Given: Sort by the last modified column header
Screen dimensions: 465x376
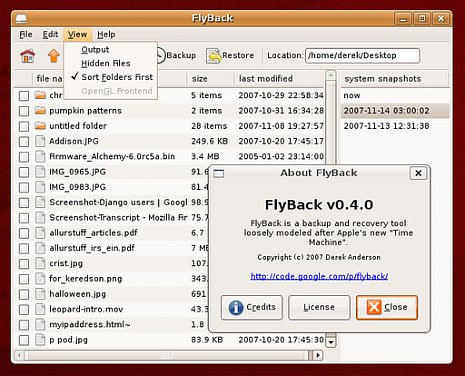Looking at the screenshot, I should point(279,79).
